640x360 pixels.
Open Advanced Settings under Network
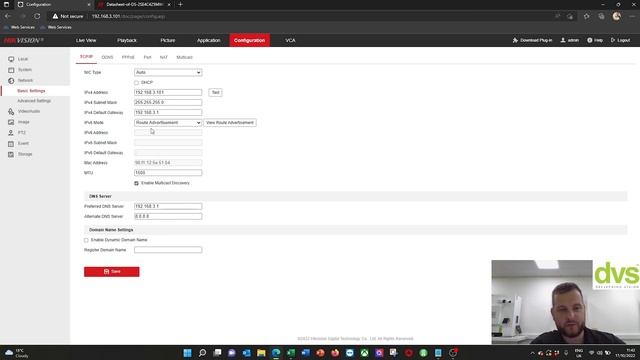[x=34, y=101]
